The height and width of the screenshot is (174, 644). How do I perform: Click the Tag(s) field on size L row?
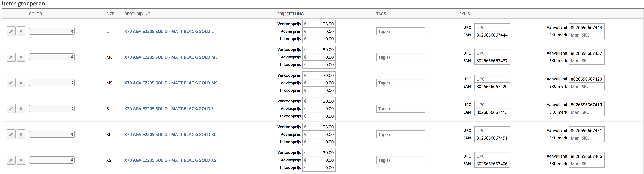pos(400,31)
